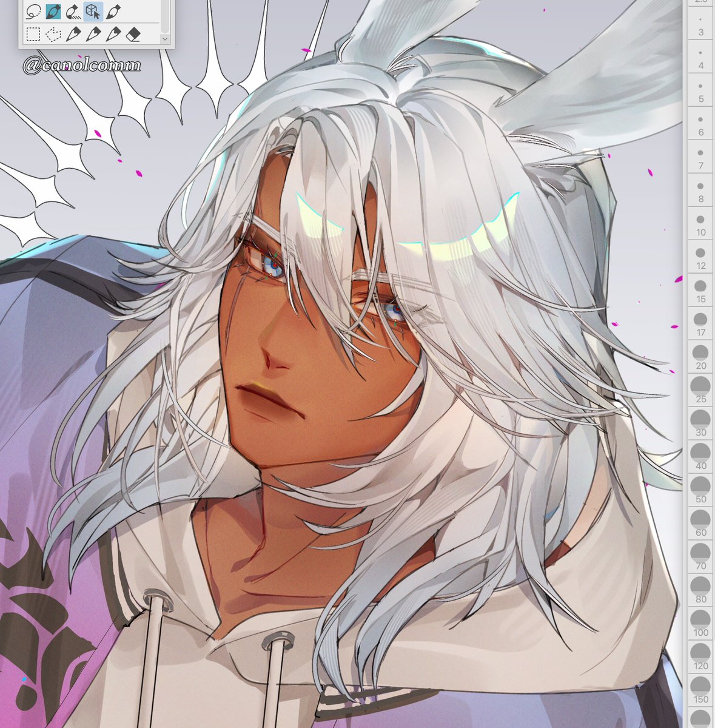
Task: Select the eraser tool
Action: click(x=133, y=34)
